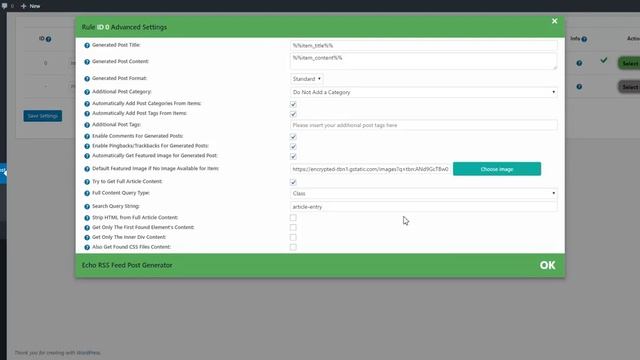Confirm dialog with OK

tap(547, 265)
